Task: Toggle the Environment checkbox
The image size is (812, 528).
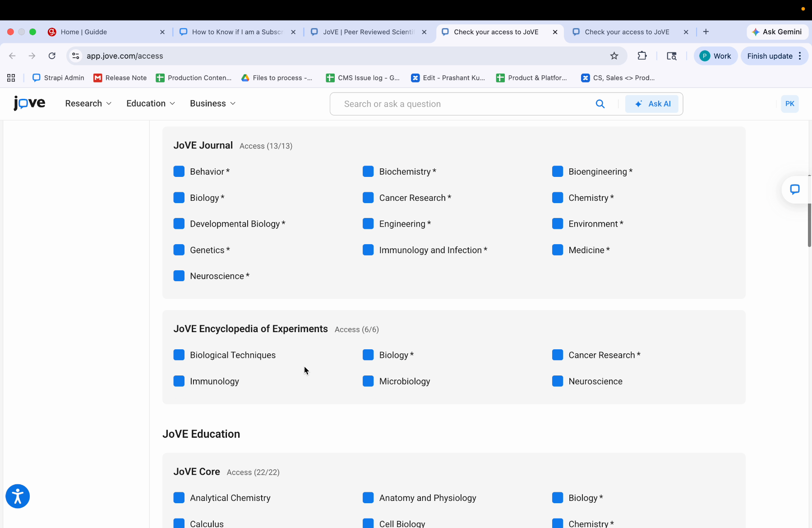Action: click(x=558, y=224)
